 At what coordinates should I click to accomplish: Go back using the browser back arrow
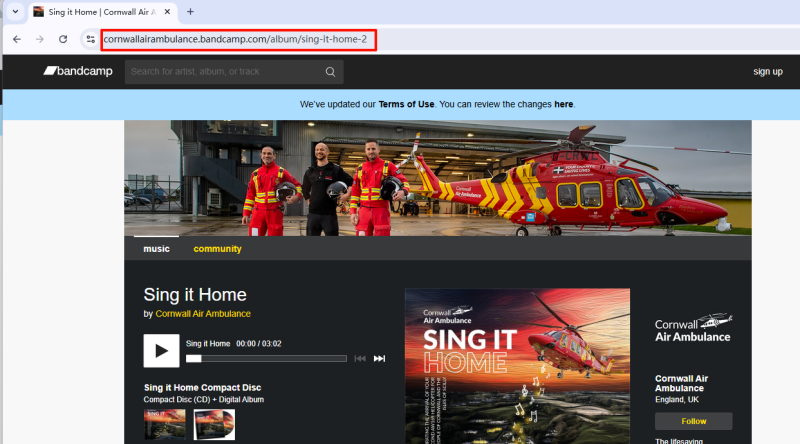17,39
